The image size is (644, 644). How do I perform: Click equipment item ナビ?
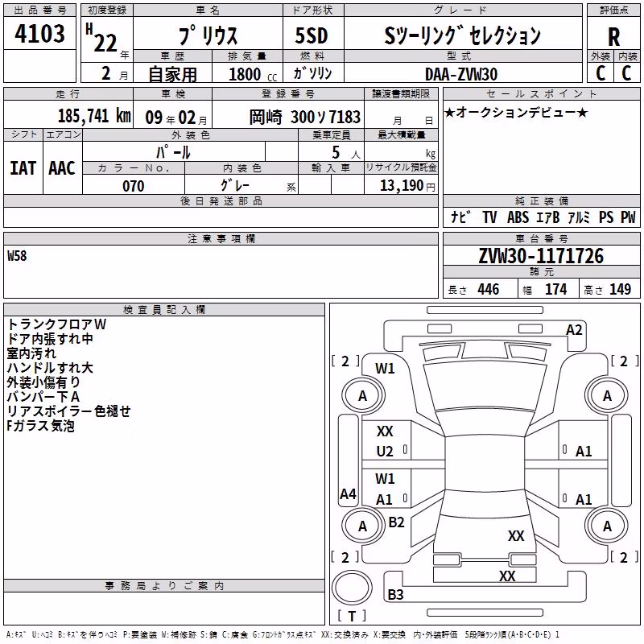[460, 217]
